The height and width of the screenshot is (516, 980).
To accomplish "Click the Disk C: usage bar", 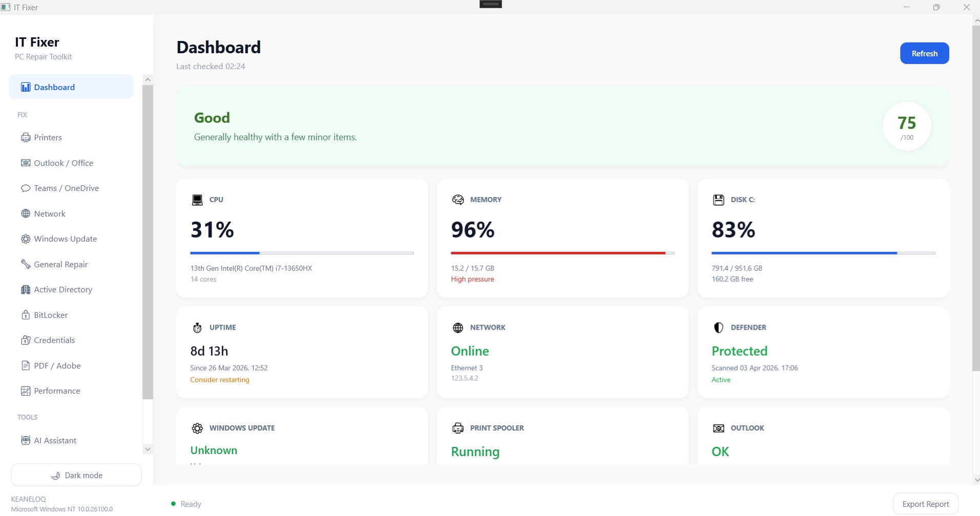I will click(823, 253).
